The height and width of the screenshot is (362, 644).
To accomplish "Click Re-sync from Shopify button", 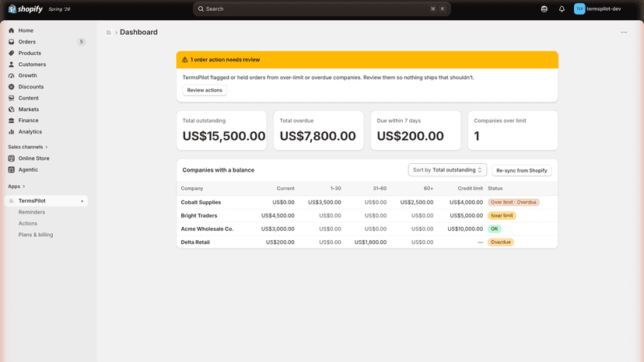I will coord(522,170).
